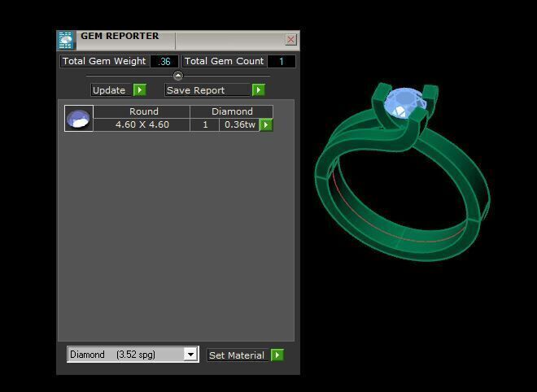Click the 'Total Gem Weight' label
Viewport: 537px width, 392px height.
[x=104, y=61]
